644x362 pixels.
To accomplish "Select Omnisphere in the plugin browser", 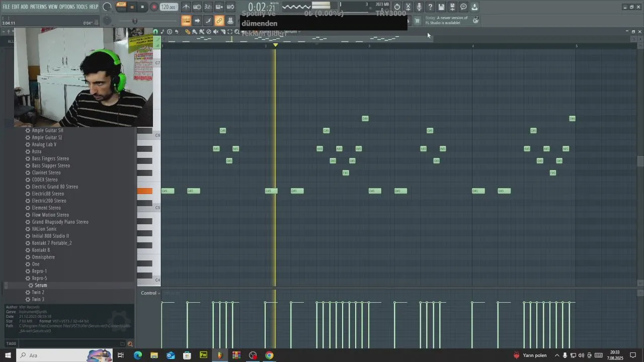I will (x=43, y=257).
